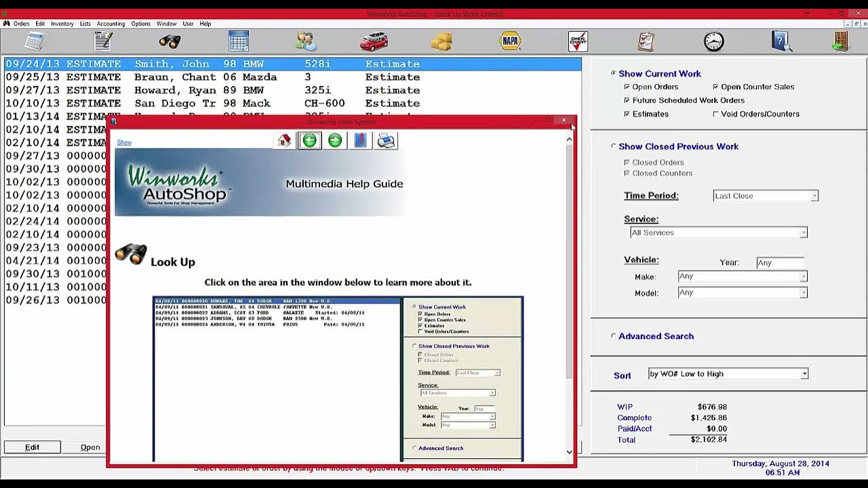Select the Braun, Chant 06 Mazda estimate row
The image size is (868, 488).
[x=293, y=77]
